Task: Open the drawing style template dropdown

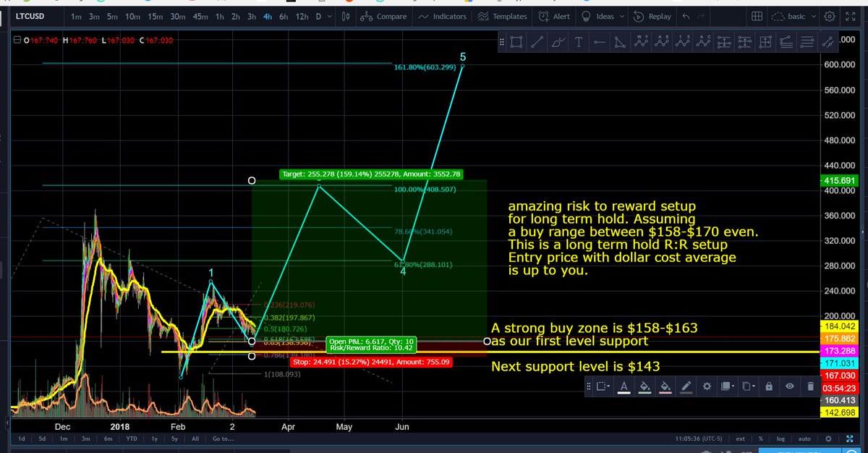Action: [x=603, y=386]
